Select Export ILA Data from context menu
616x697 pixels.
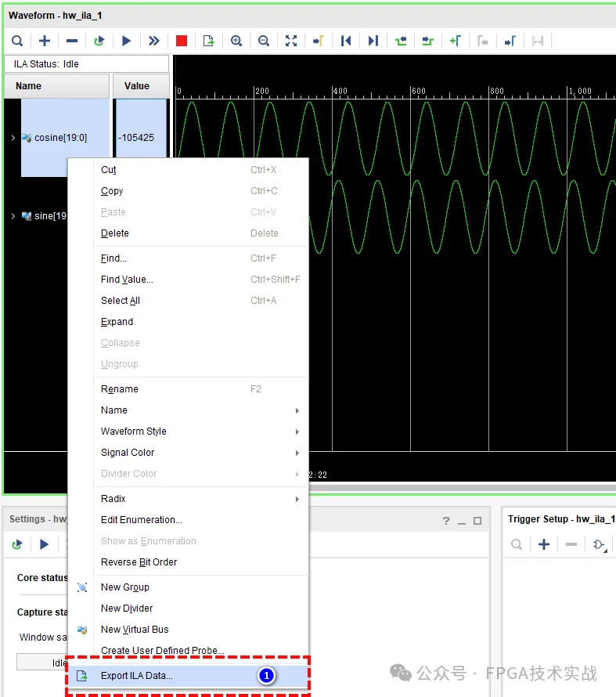pos(137,676)
